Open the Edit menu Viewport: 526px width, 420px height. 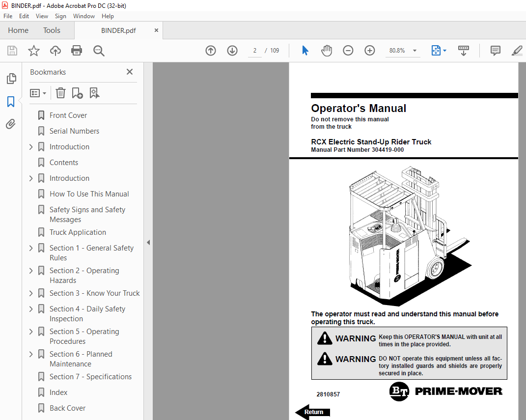[24, 16]
